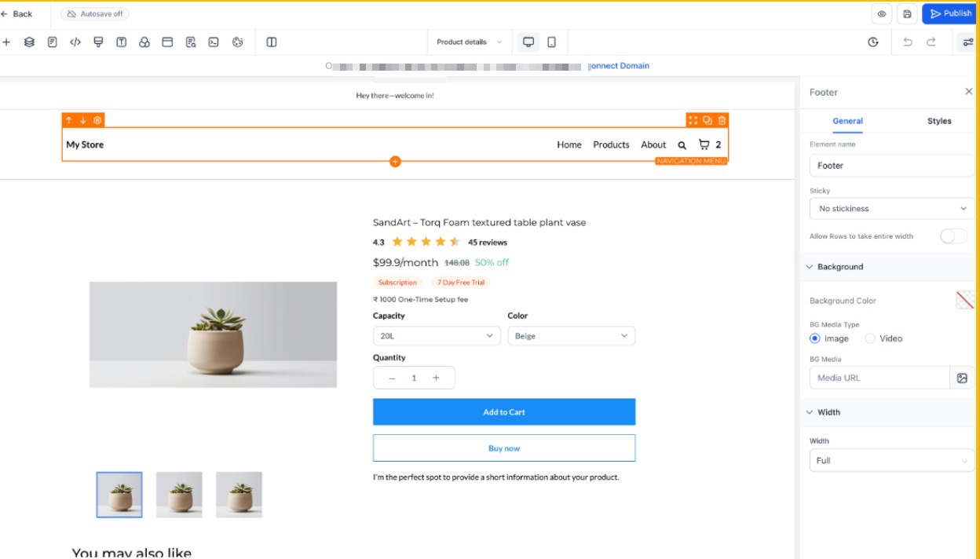Collapse the Background section
This screenshot has height=559, width=980.
point(810,267)
